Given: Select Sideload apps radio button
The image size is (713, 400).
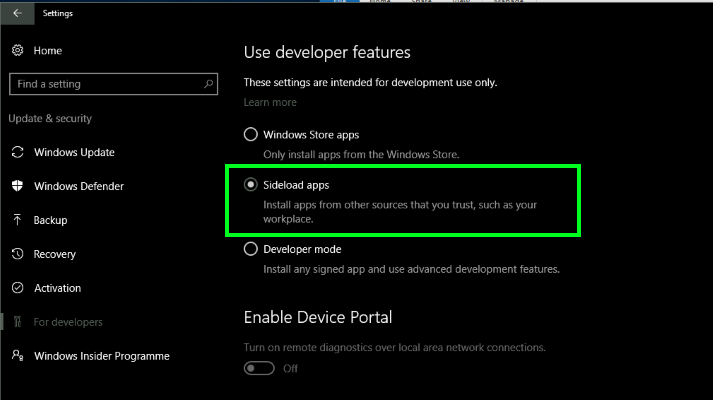Looking at the screenshot, I should 251,185.
